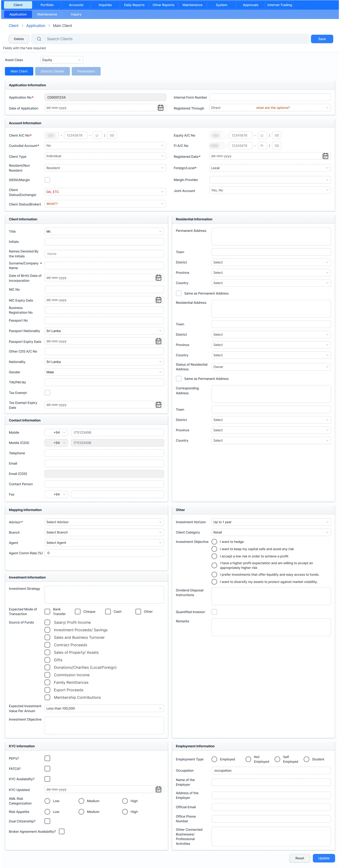340x868 pixels.
Task: Open calendar for Registered Date
Action: coord(325,156)
